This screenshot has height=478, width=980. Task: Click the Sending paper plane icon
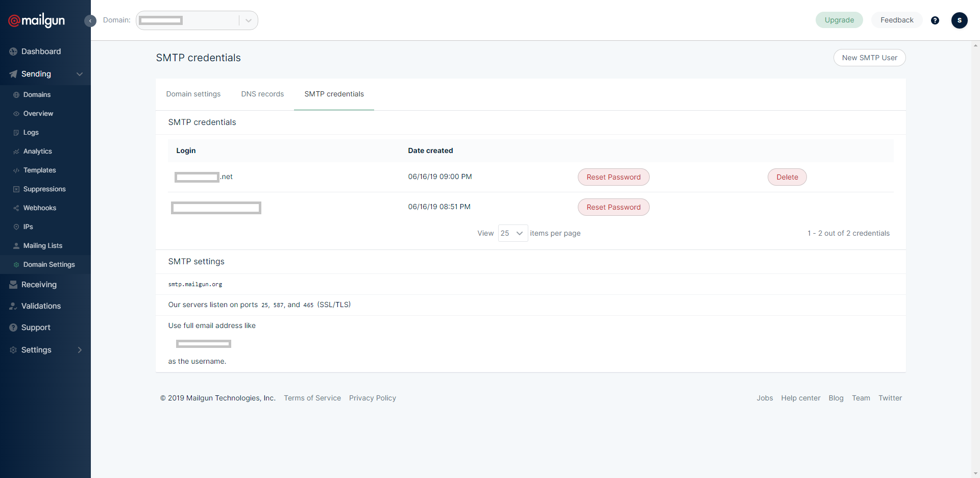click(x=13, y=74)
